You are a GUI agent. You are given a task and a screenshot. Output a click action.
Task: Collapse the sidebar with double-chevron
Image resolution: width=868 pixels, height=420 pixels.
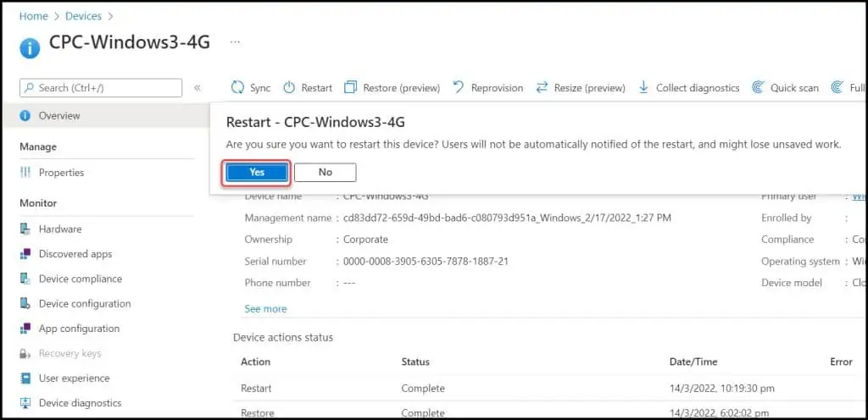click(197, 88)
